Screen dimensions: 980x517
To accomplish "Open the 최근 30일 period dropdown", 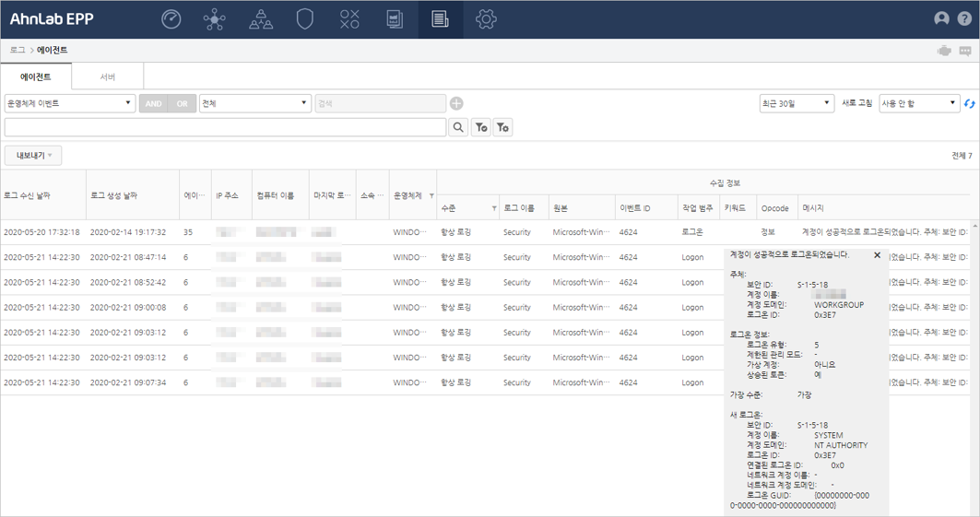I will tap(797, 103).
